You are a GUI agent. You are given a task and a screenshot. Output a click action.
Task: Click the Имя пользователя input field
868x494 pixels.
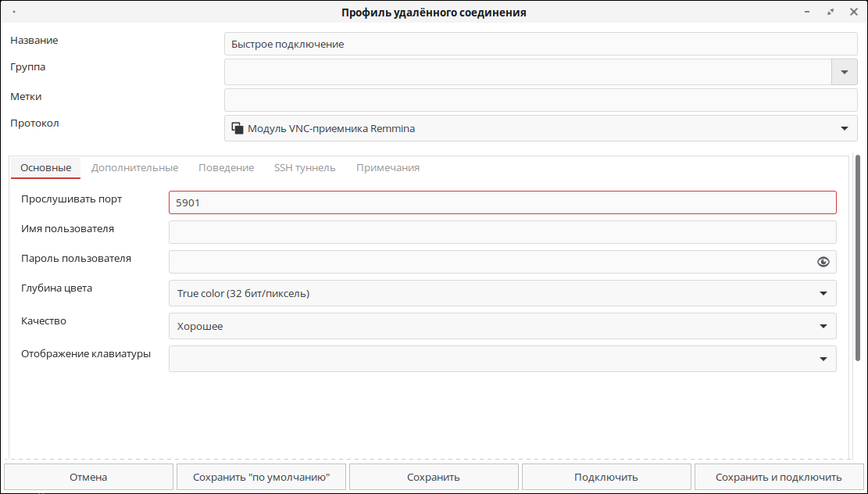pos(502,232)
